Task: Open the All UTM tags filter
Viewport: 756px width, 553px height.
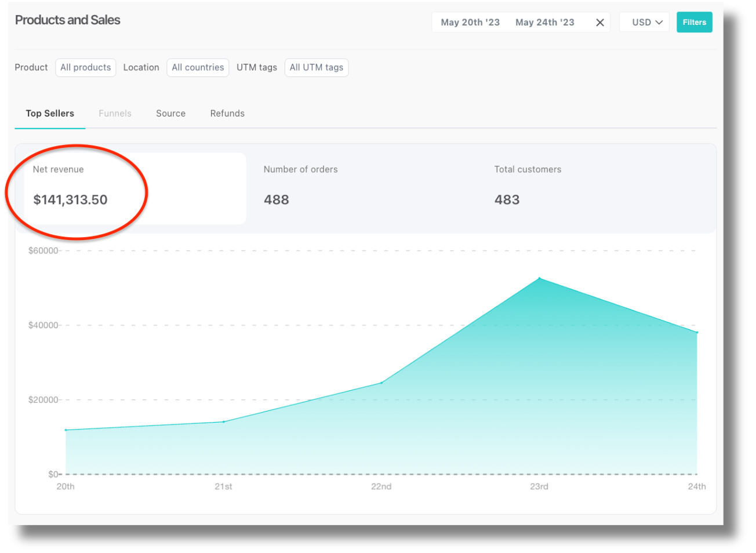Action: point(316,68)
